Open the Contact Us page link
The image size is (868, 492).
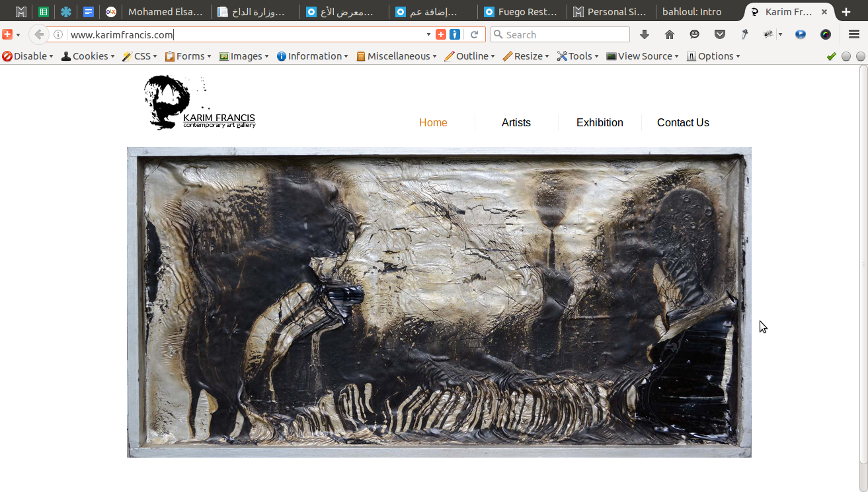coord(683,122)
